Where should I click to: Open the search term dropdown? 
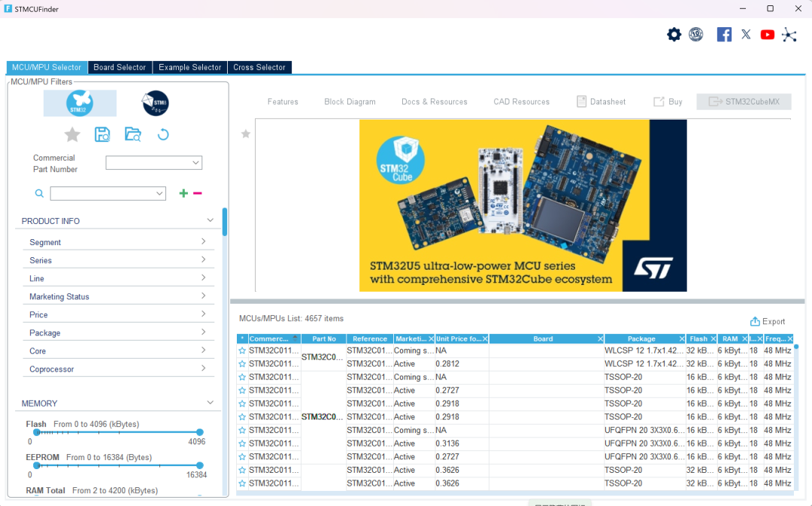159,194
